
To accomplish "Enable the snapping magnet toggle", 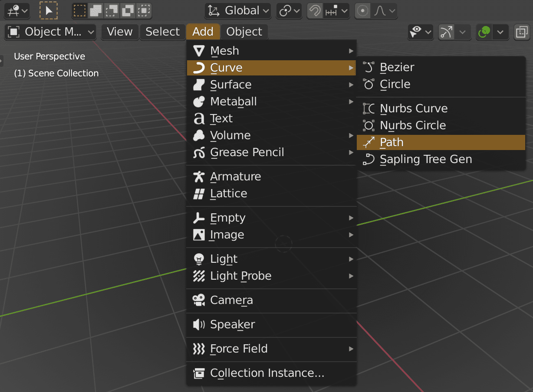I will tap(315, 11).
